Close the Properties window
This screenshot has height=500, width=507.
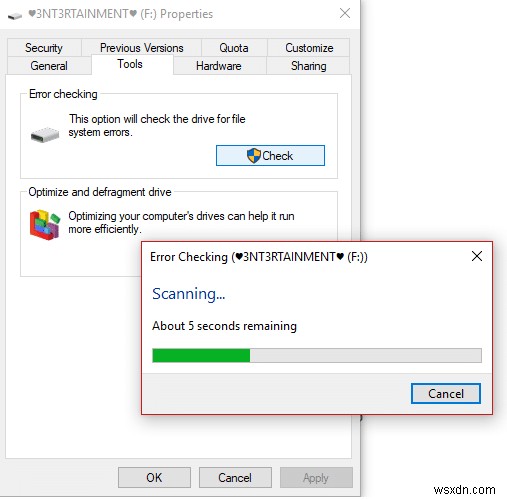345,13
